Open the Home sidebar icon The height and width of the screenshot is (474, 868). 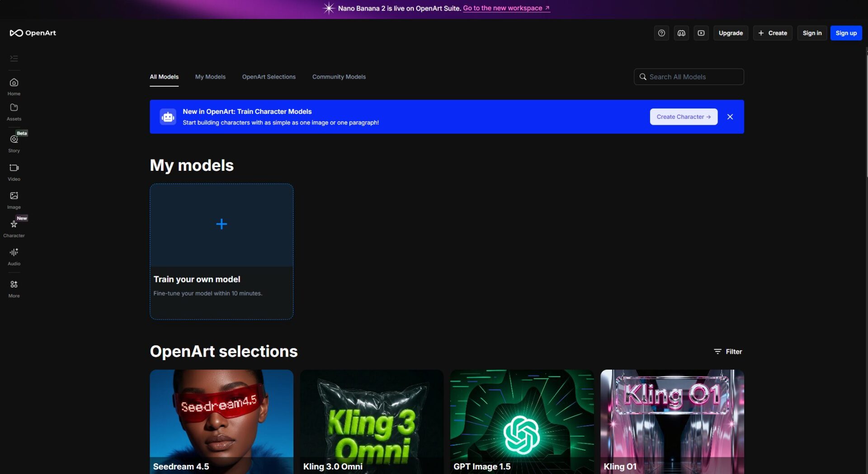coord(14,83)
